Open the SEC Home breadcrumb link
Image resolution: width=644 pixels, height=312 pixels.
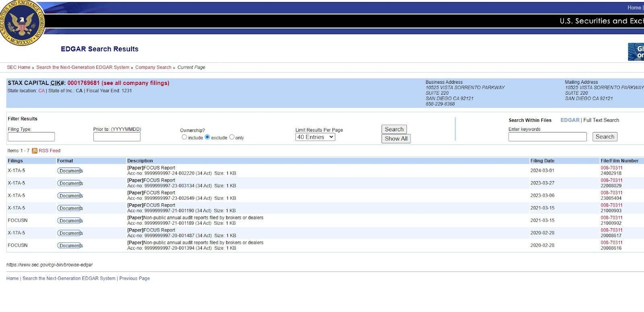tap(19, 67)
